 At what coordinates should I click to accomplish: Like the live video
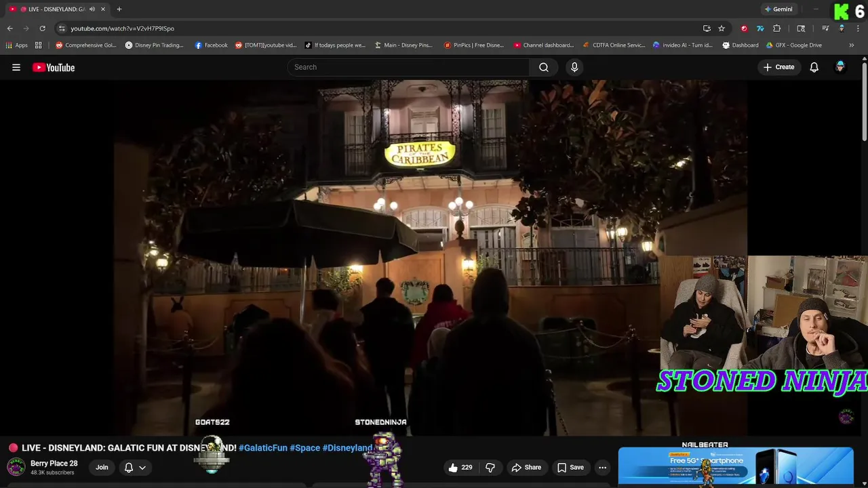click(460, 467)
